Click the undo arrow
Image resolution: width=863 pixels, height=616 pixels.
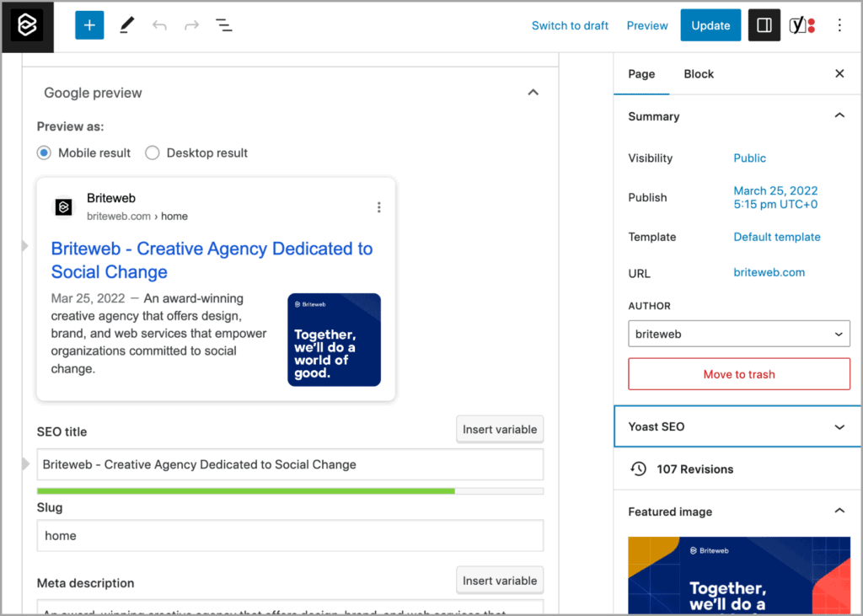tap(159, 24)
